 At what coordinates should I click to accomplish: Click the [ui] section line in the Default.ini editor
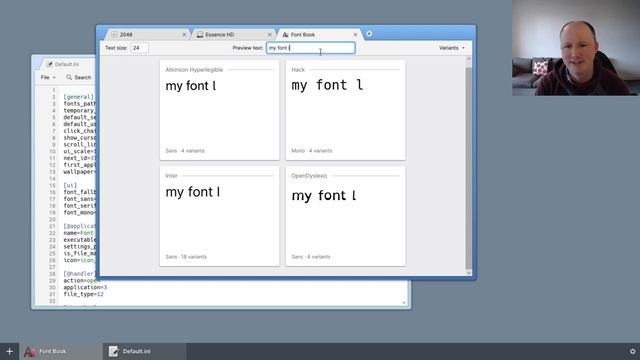(x=70, y=185)
